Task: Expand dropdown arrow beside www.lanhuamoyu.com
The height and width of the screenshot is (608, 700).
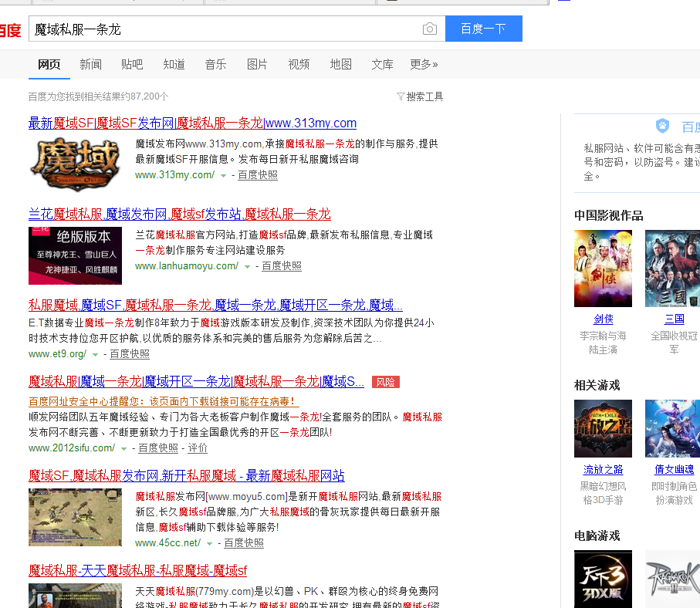Action: pyautogui.click(x=247, y=266)
